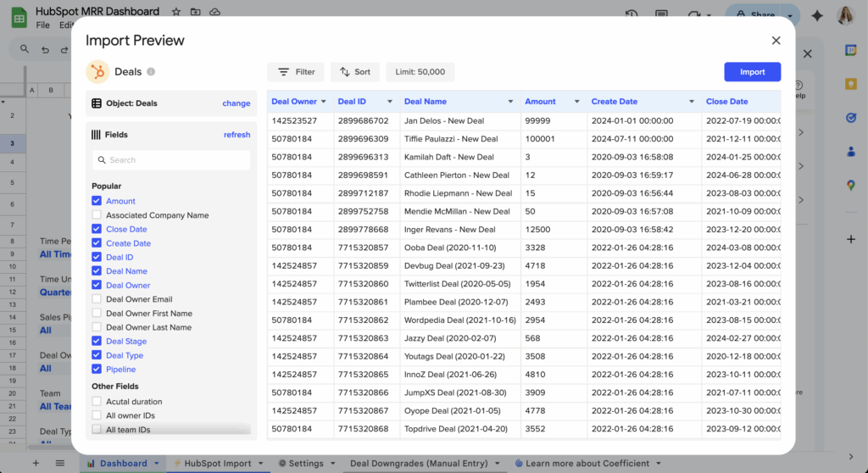Open Deal Name column dropdown arrow

510,102
